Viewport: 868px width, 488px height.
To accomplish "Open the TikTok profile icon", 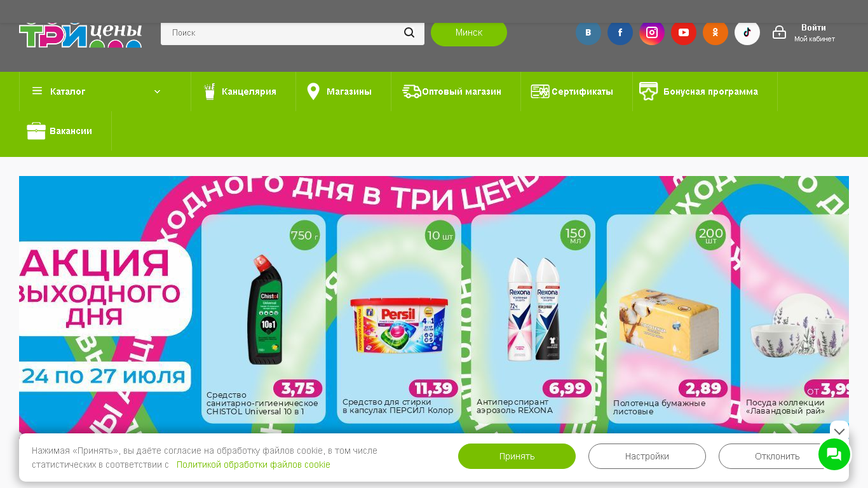I will (747, 32).
